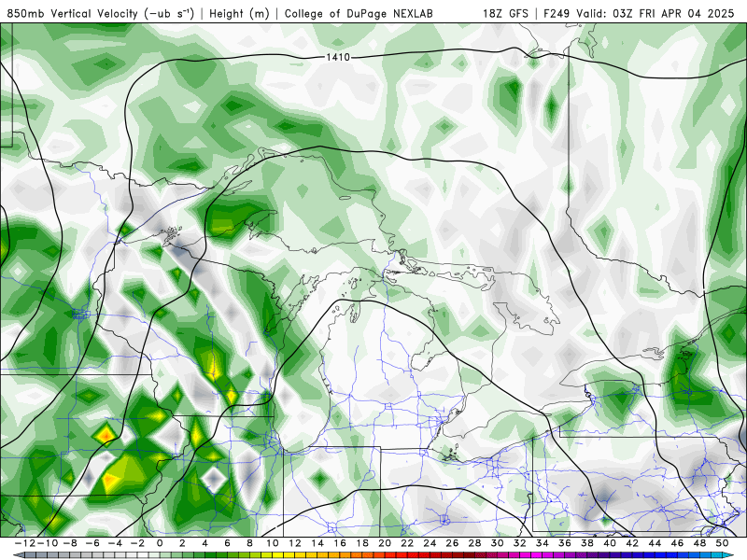Click the "-8" value on color scale
Image resolution: width=747 pixels, height=560 pixels.
click(x=69, y=543)
